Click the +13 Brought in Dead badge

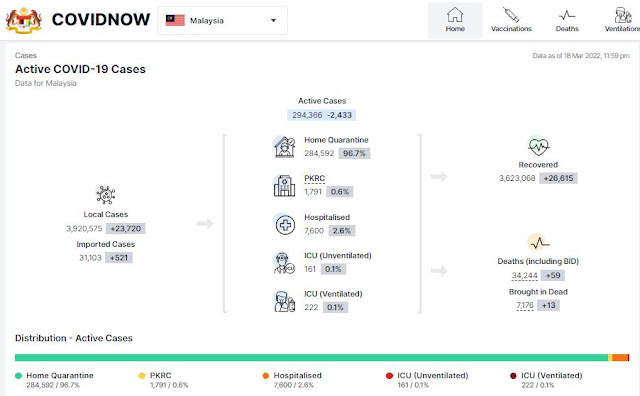(549, 305)
